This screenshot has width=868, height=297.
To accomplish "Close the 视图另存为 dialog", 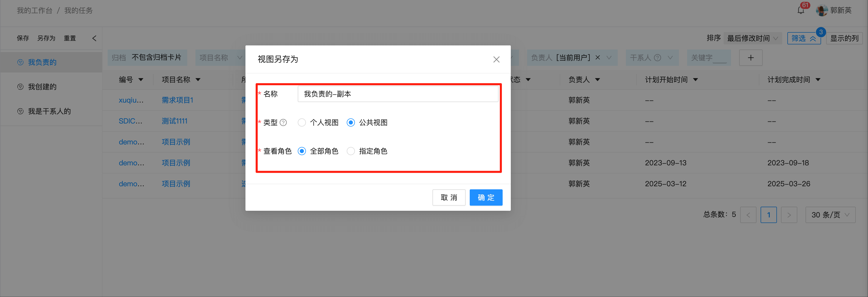I will tap(496, 59).
